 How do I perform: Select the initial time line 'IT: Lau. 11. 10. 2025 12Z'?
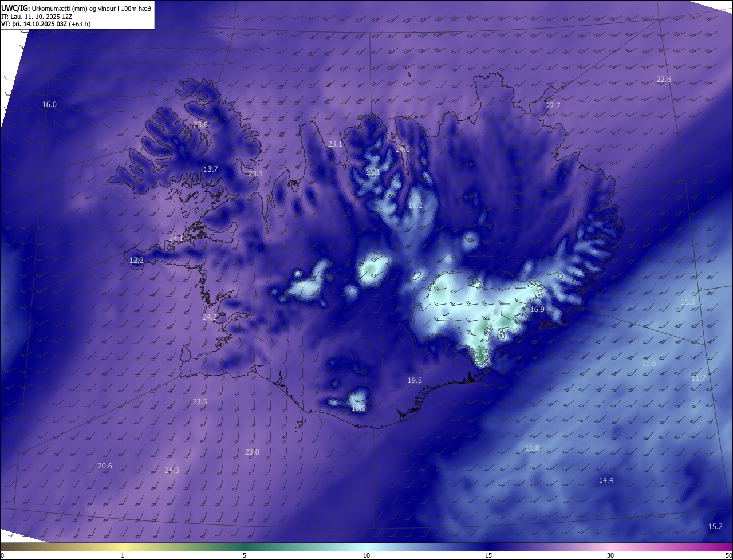(38, 17)
